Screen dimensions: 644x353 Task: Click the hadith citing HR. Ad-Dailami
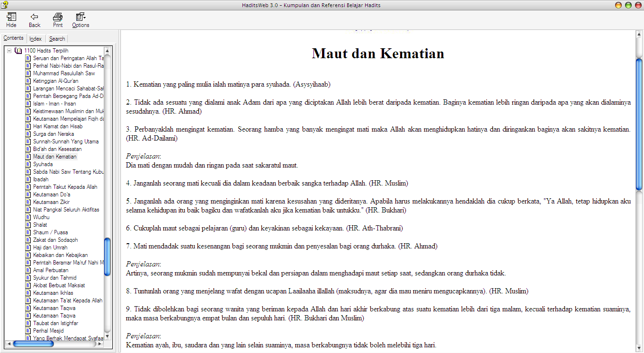click(378, 134)
